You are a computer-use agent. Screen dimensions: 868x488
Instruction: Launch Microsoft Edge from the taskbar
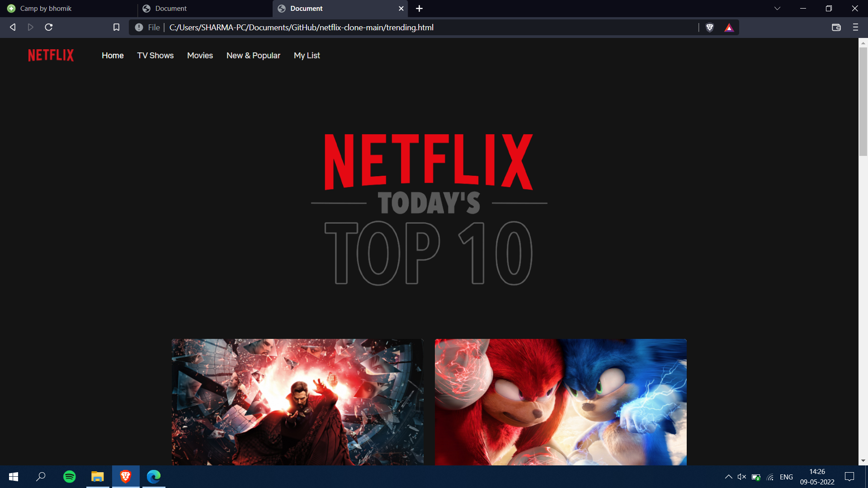(x=154, y=476)
